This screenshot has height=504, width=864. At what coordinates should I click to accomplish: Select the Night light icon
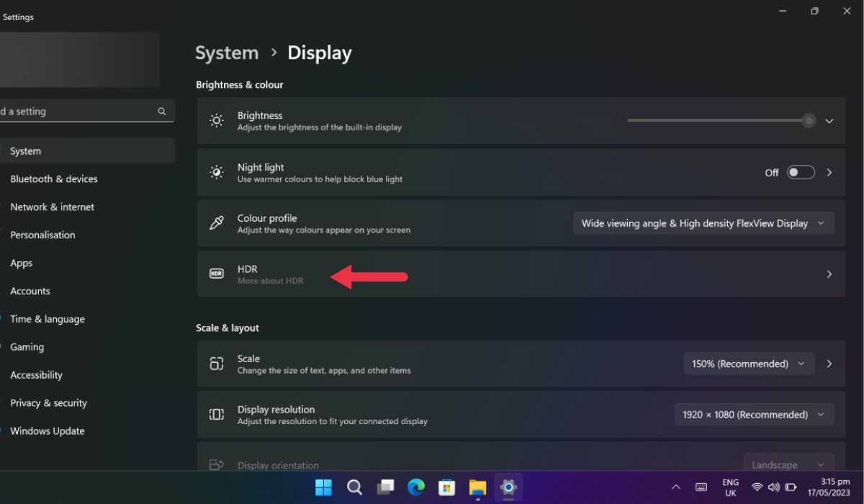[216, 172]
